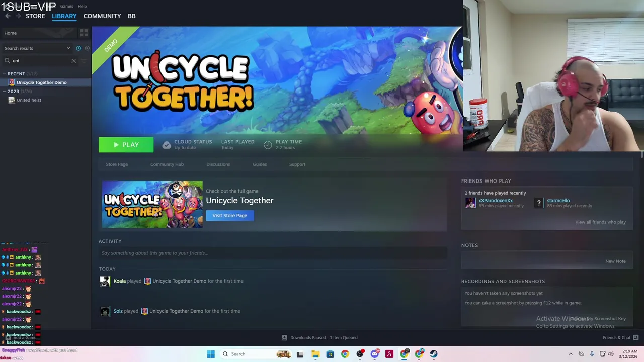This screenshot has width=644, height=362.
Task: Go forward with the right arrow
Action: 18,16
